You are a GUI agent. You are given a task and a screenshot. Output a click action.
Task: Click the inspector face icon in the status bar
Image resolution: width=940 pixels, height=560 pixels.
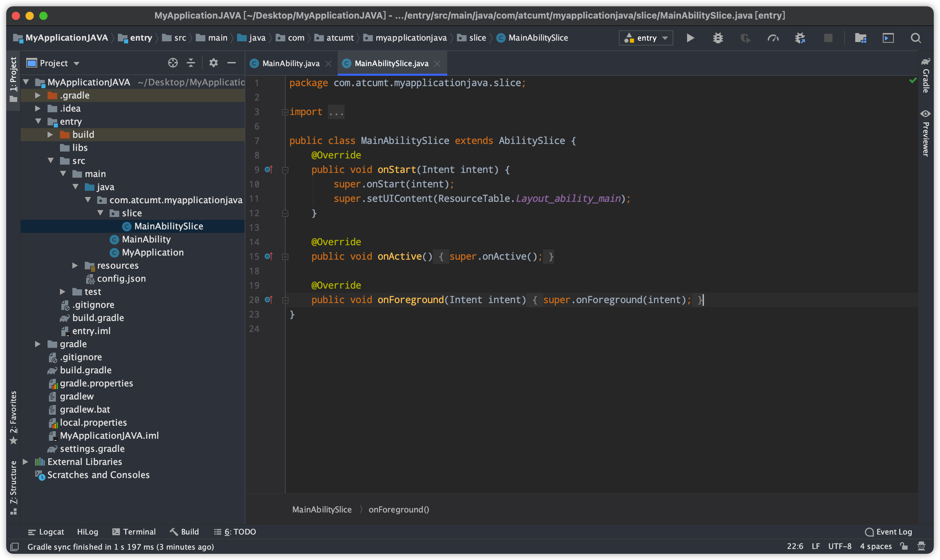921,546
